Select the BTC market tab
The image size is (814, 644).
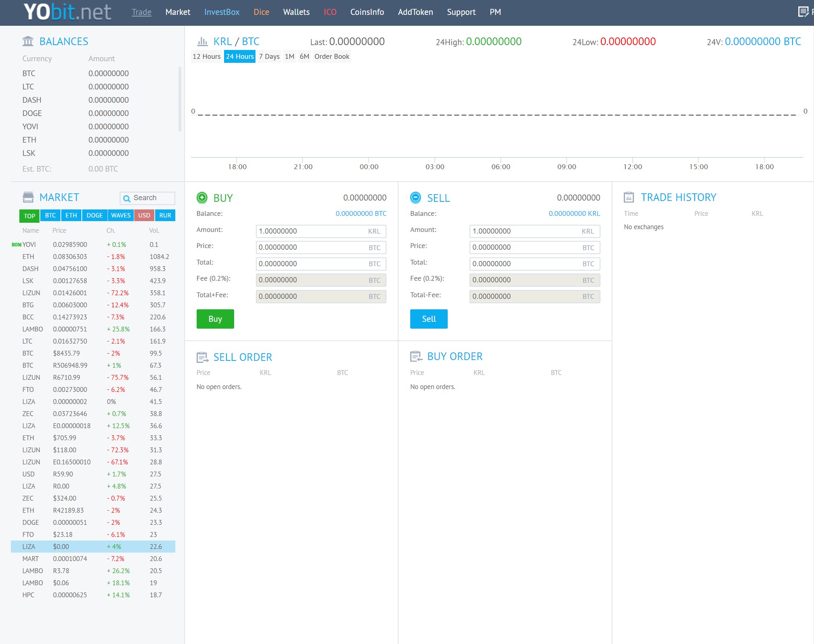point(50,215)
